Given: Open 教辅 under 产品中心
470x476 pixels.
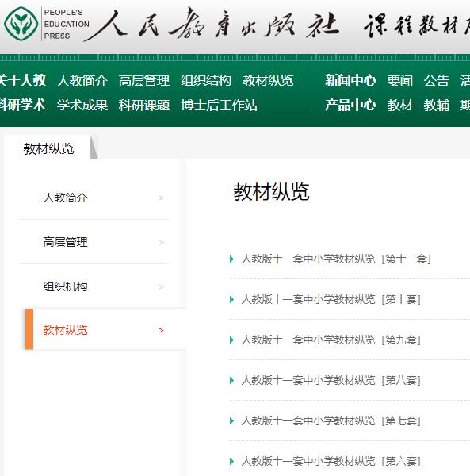Looking at the screenshot, I should [x=437, y=105].
